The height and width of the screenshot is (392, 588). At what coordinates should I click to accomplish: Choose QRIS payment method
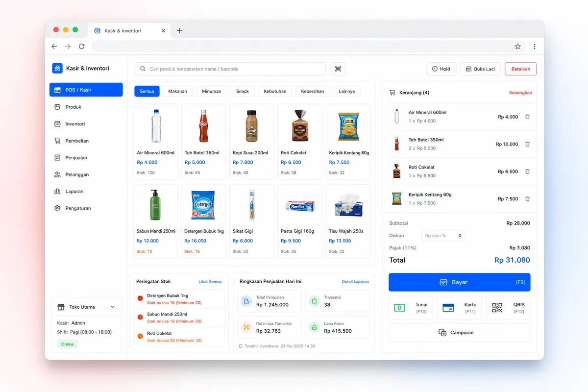coord(508,308)
